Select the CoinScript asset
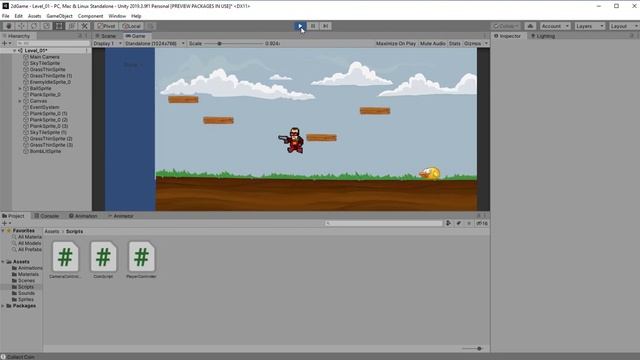Screen dimensions: 640x360 [x=103, y=260]
